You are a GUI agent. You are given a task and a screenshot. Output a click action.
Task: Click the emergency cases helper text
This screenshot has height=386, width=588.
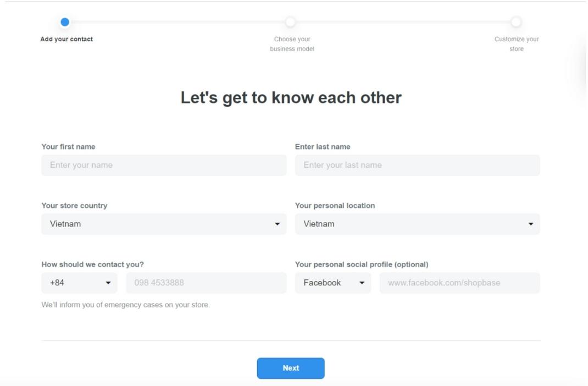click(125, 305)
